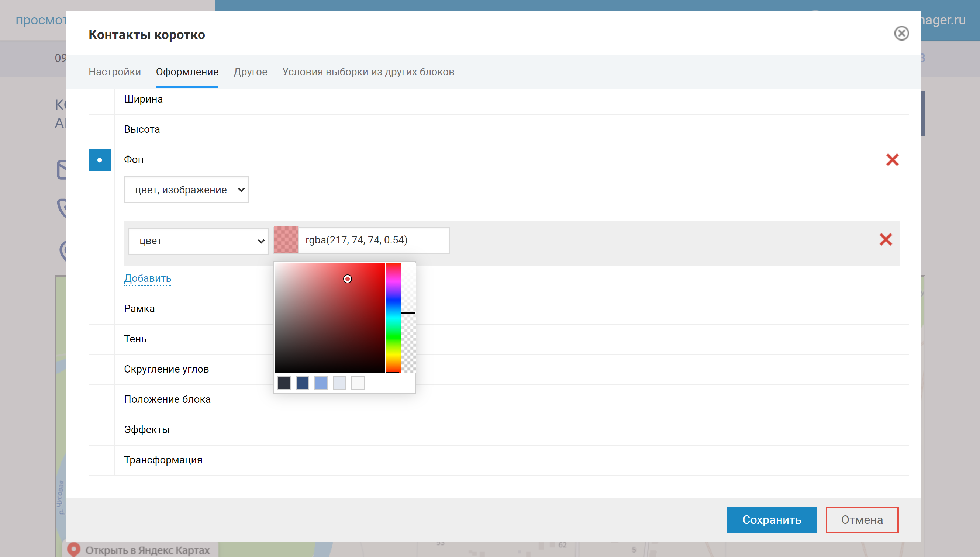Open Условия выборки из других блоков tab
The width and height of the screenshot is (980, 557).
click(368, 72)
